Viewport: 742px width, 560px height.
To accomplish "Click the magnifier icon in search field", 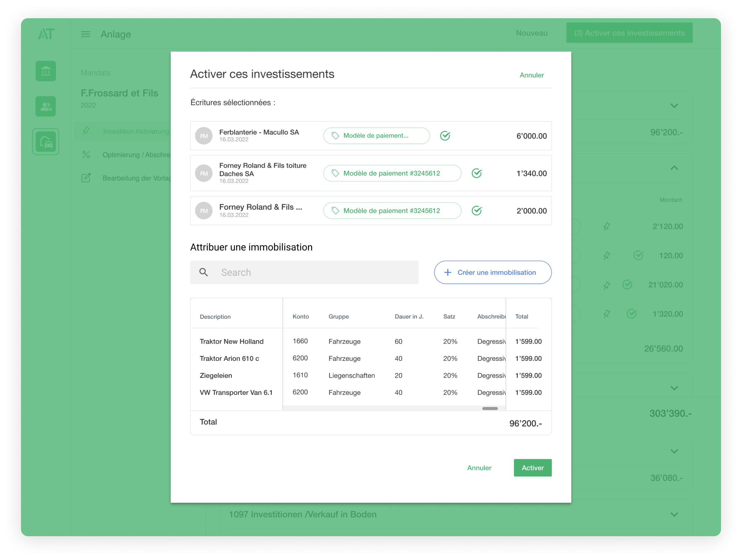I will click(204, 272).
